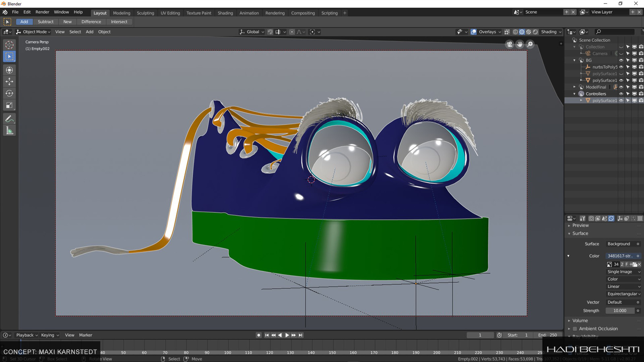Jump to last frame button

click(x=301, y=335)
